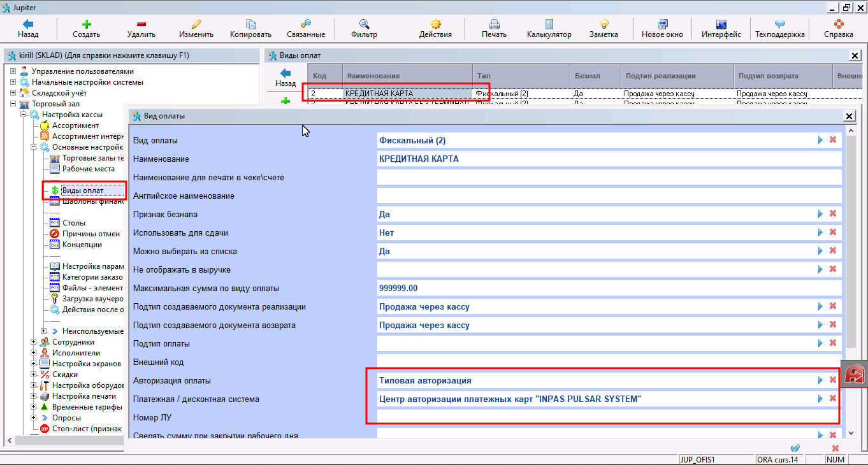Click Назад in the Виды оплат panel
This screenshot has height=465, width=868.
286,78
